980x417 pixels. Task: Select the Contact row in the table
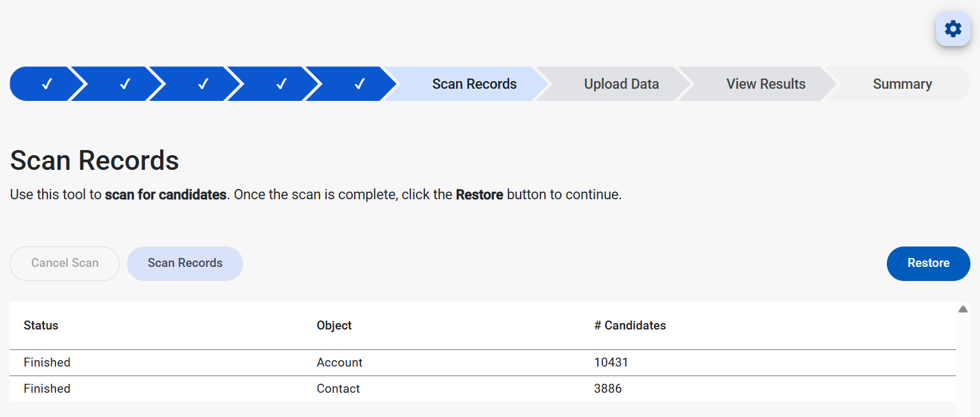pos(338,388)
